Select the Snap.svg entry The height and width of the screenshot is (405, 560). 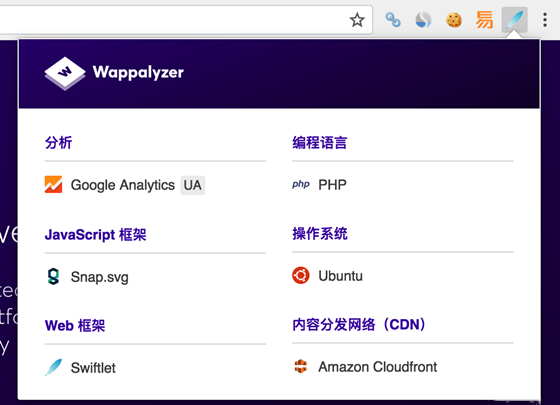click(86, 277)
